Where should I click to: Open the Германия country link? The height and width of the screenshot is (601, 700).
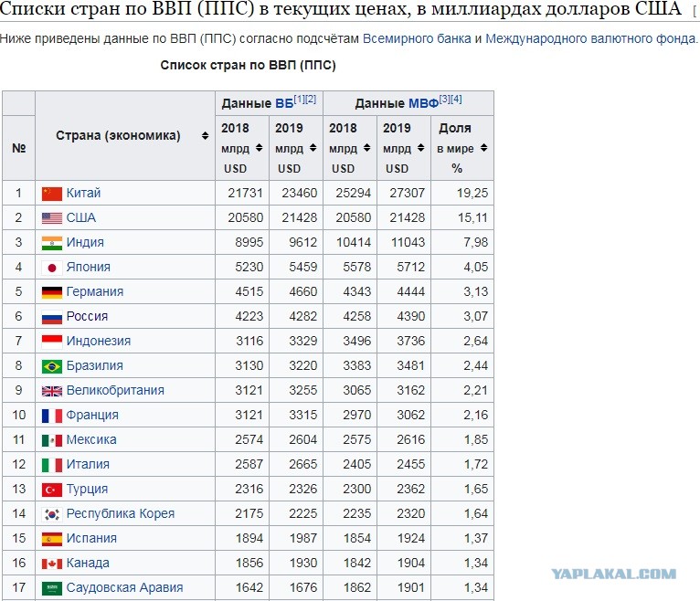tap(95, 291)
